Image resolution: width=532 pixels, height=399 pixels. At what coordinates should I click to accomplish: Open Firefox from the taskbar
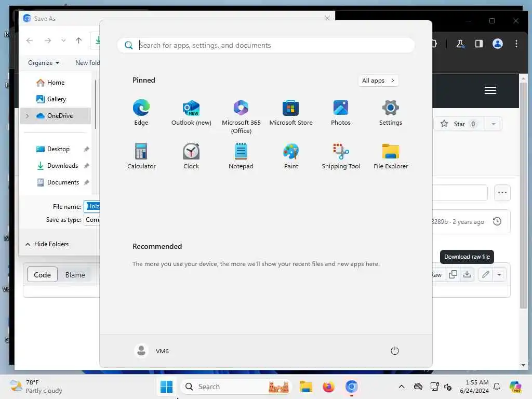pyautogui.click(x=328, y=387)
